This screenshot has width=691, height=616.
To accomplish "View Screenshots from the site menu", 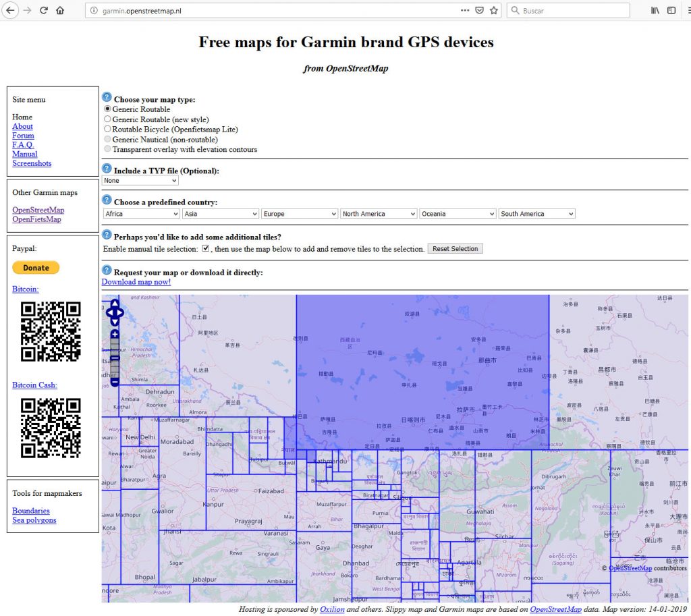I will (32, 163).
